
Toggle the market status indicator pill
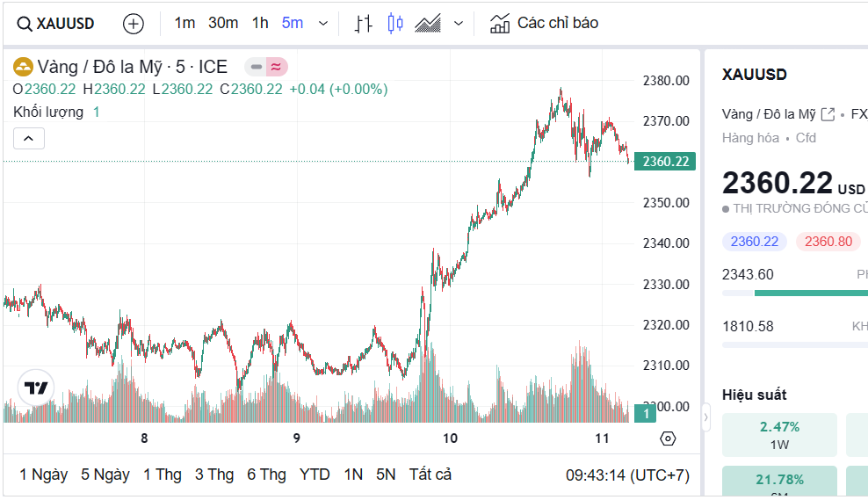pyautogui.click(x=266, y=67)
